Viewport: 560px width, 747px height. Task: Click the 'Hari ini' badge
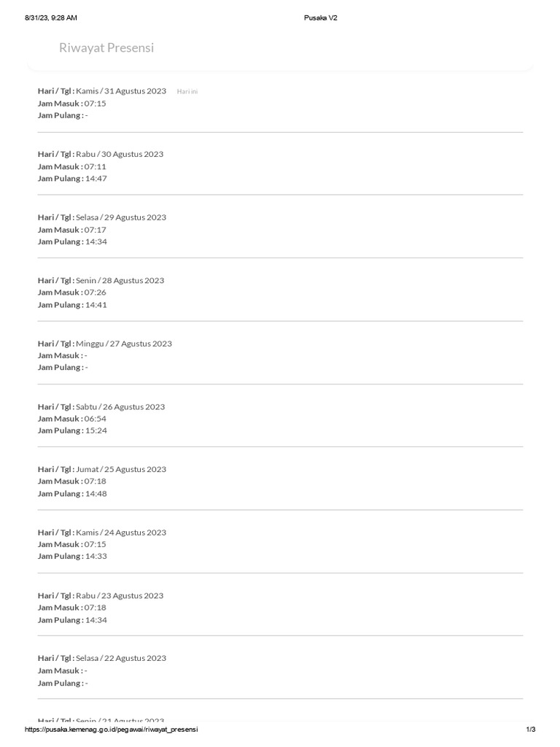tap(187, 91)
